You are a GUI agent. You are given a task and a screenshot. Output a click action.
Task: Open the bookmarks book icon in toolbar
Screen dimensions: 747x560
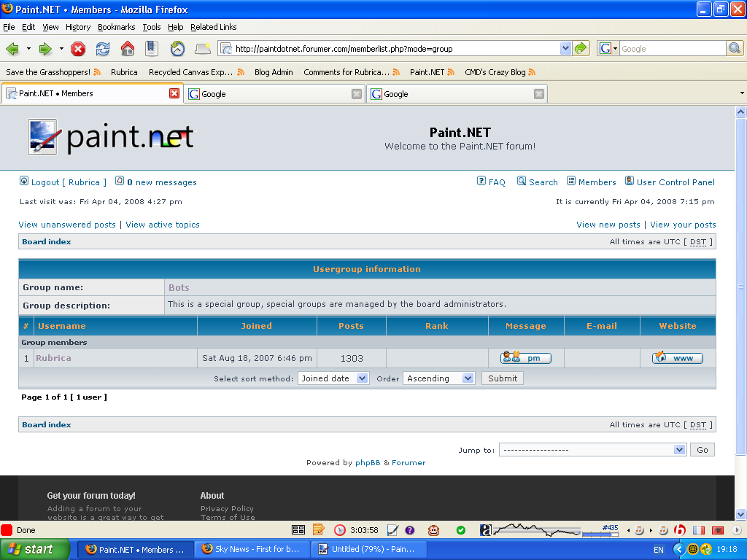pyautogui.click(x=152, y=48)
